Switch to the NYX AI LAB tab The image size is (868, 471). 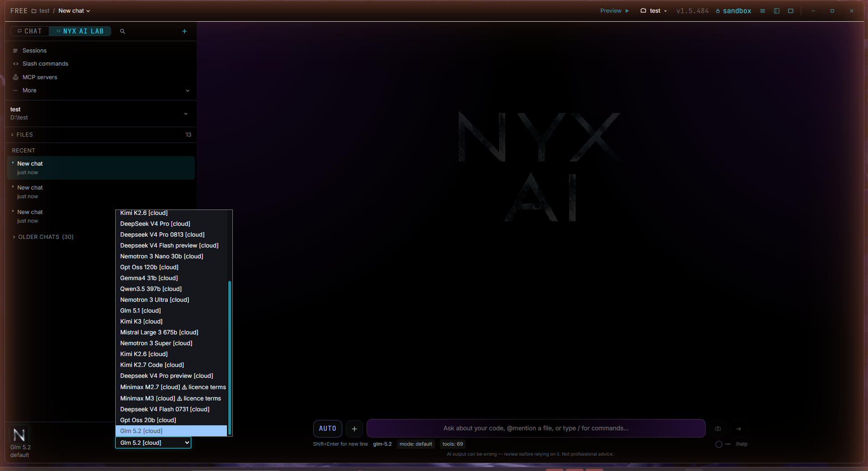pyautogui.click(x=80, y=31)
